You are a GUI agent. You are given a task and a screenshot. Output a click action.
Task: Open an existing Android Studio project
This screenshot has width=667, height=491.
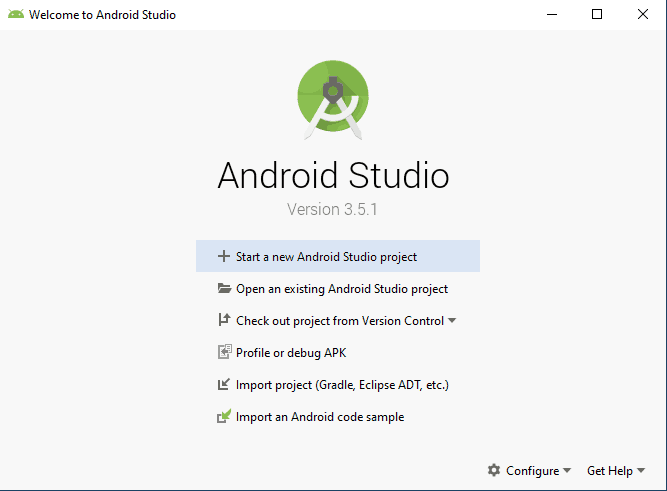pyautogui.click(x=338, y=288)
